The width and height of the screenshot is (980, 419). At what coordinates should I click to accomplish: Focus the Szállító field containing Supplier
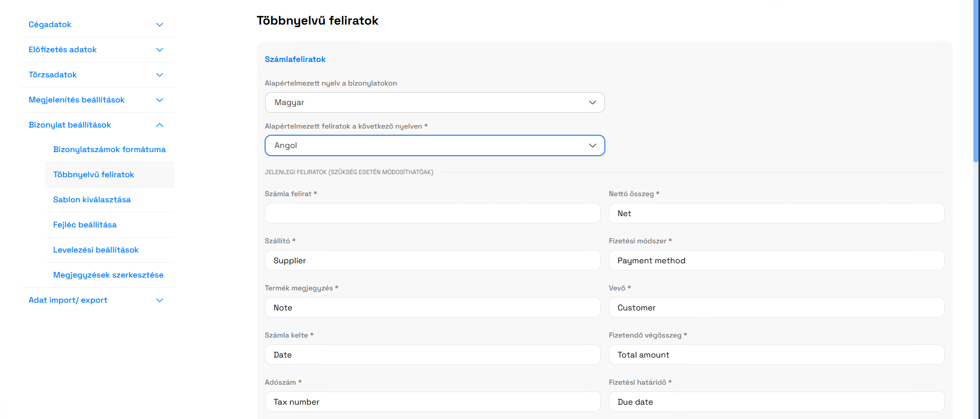pos(432,260)
